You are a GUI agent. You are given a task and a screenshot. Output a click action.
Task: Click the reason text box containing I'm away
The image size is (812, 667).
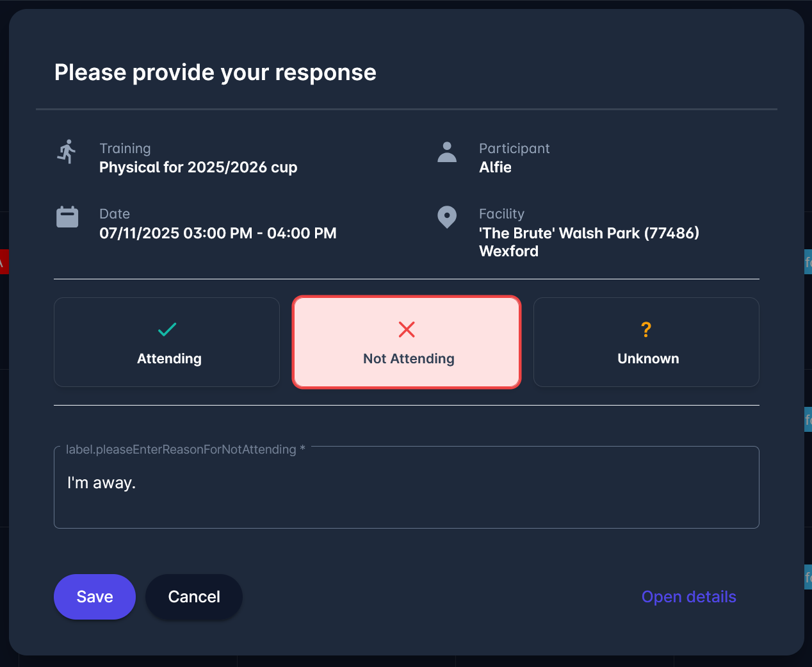click(x=407, y=487)
